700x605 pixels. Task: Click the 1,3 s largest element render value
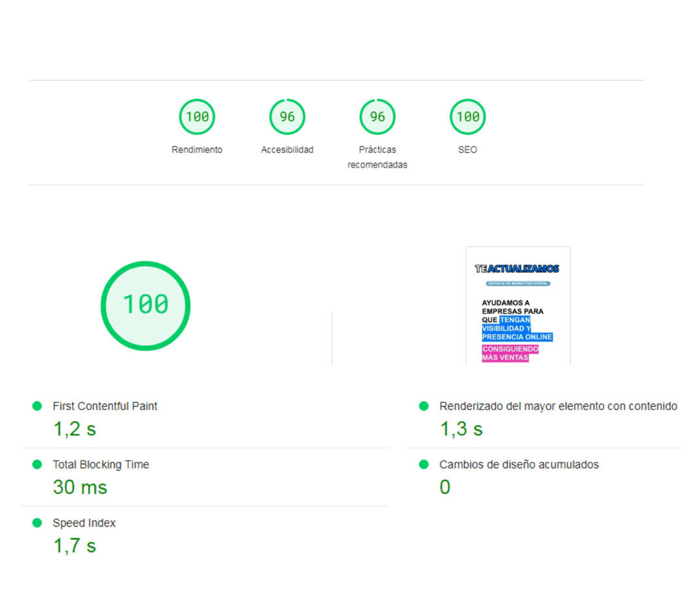461,429
